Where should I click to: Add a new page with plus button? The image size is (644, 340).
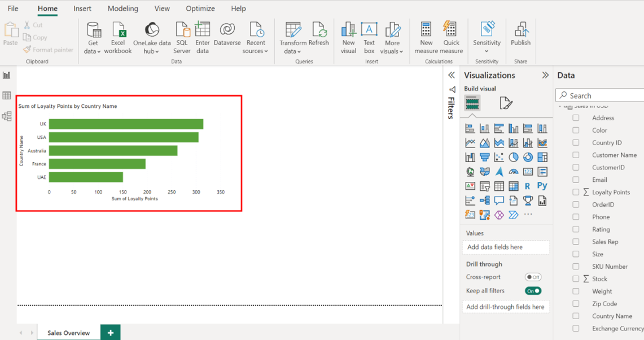tap(111, 333)
